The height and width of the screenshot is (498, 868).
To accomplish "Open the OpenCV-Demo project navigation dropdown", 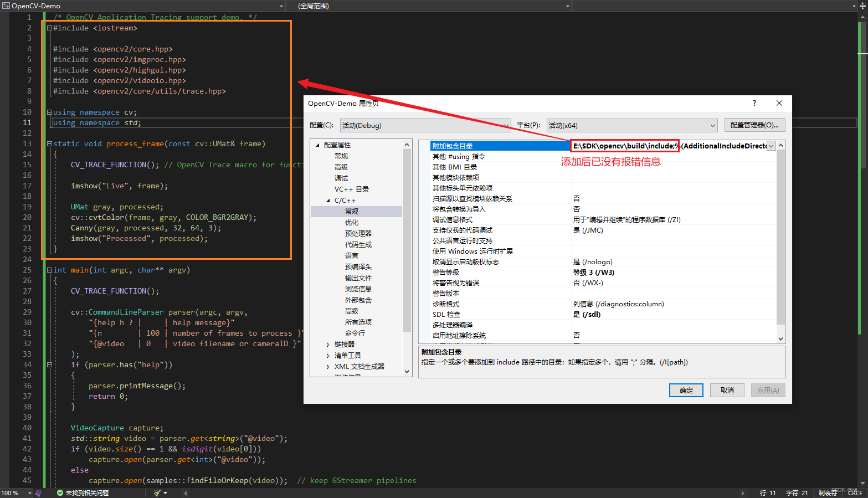I will [x=281, y=6].
